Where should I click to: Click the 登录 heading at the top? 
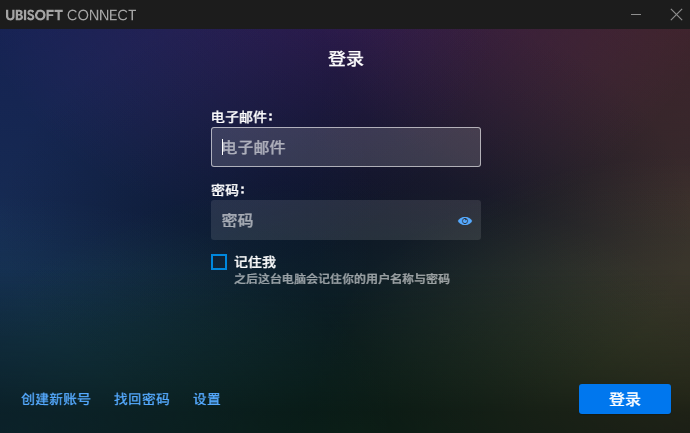tap(345, 59)
